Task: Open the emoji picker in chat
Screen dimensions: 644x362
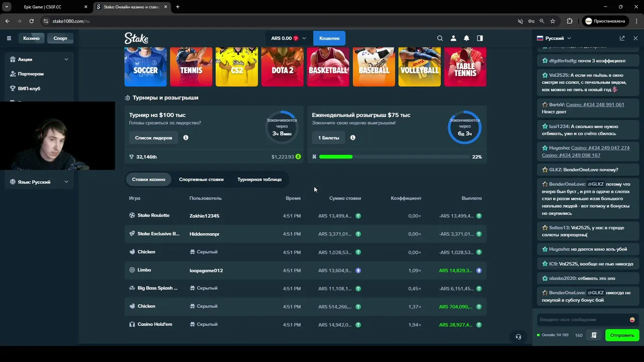Action: point(632,320)
